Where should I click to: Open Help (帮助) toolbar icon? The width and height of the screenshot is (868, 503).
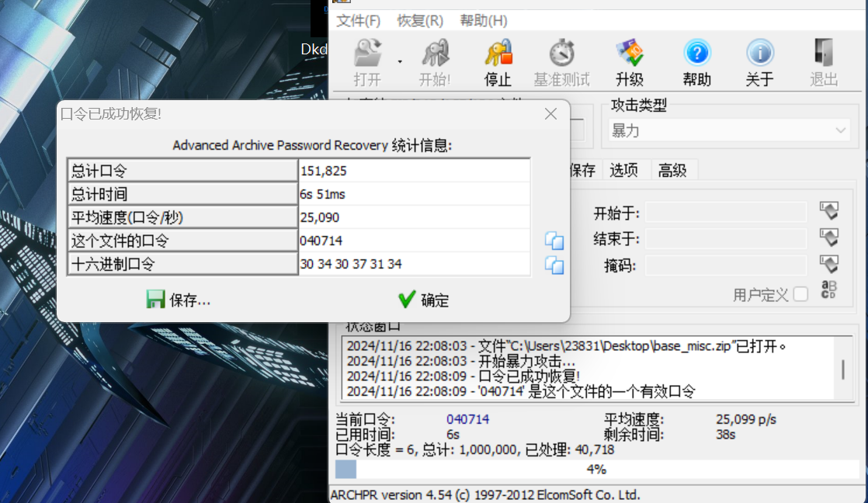click(696, 62)
